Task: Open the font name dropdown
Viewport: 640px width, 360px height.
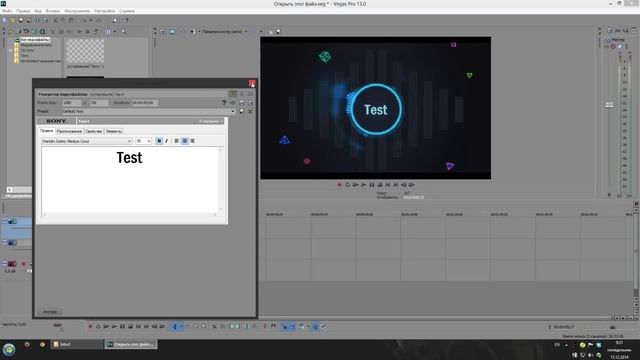Action: [x=129, y=141]
